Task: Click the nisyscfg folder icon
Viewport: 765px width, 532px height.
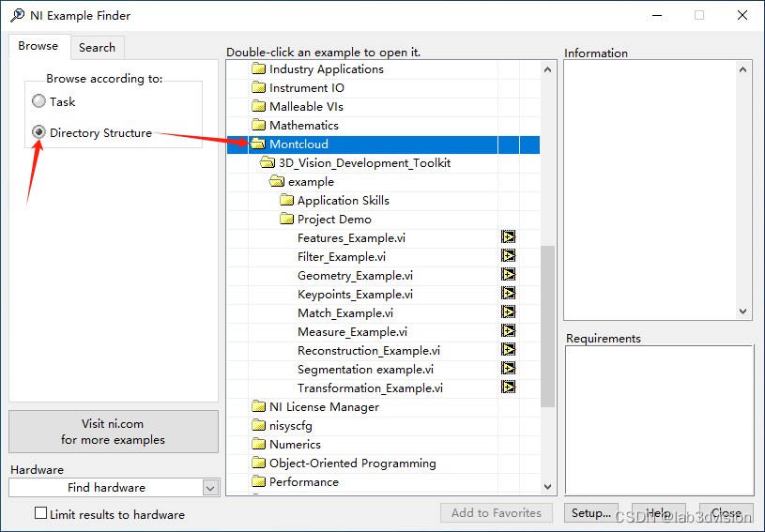Action: (x=258, y=425)
